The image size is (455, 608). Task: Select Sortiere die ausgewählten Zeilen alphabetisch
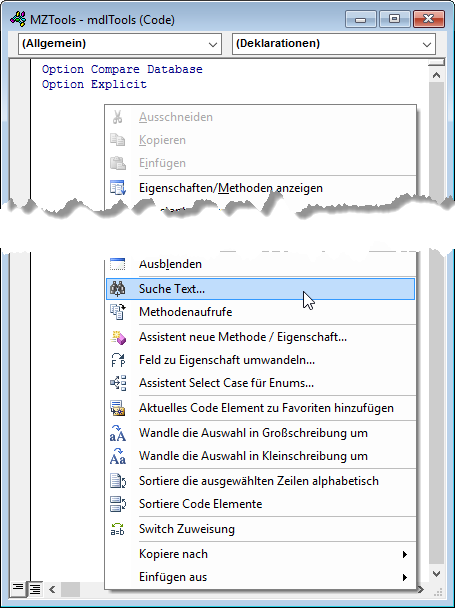click(x=260, y=481)
